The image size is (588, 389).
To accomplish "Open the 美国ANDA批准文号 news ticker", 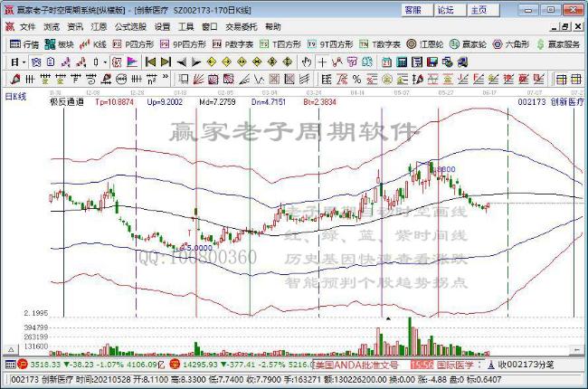I will coord(356,365).
